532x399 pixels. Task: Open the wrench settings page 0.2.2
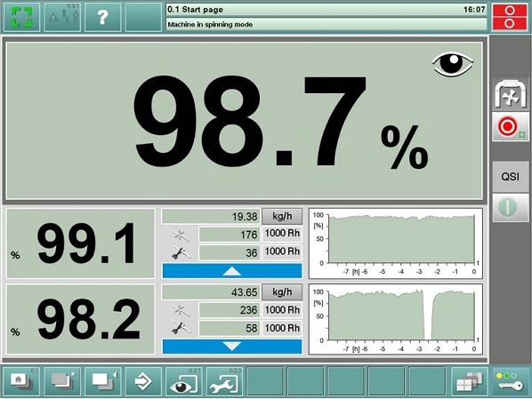point(224,381)
